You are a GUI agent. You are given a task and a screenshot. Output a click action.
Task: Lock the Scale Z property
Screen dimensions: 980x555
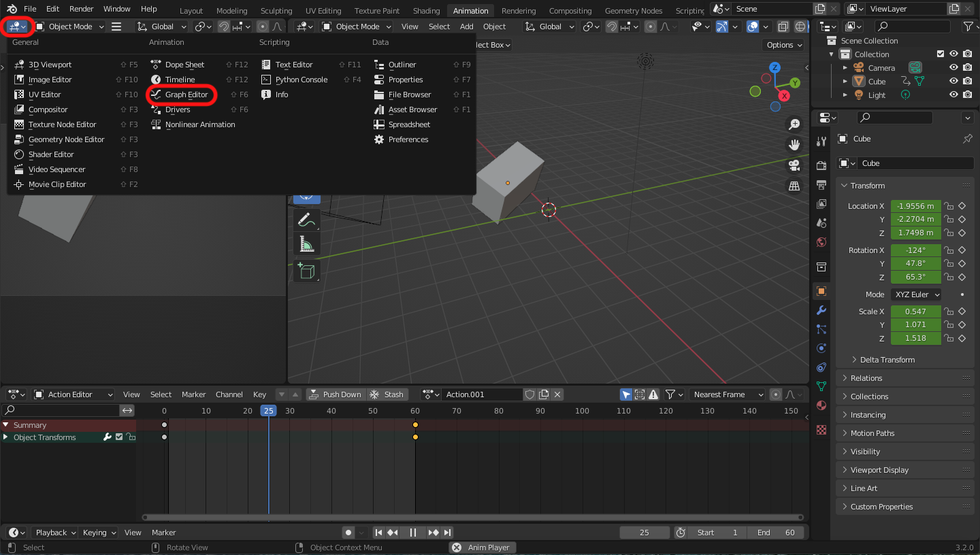948,338
